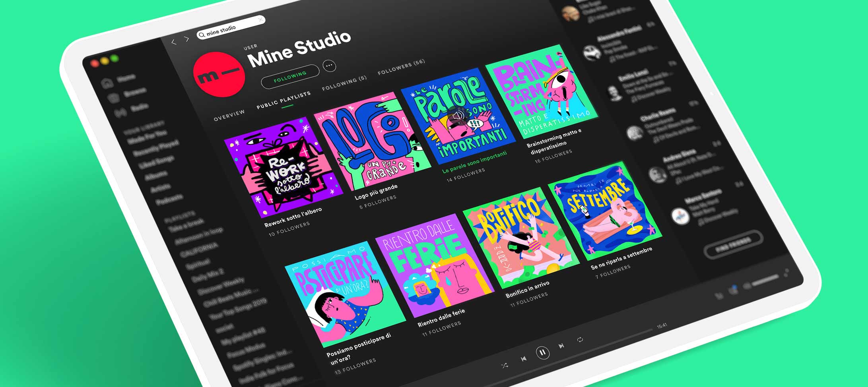Image resolution: width=868 pixels, height=387 pixels.
Task: Open Marco Santoro's friend activity avatar
Action: point(681,216)
